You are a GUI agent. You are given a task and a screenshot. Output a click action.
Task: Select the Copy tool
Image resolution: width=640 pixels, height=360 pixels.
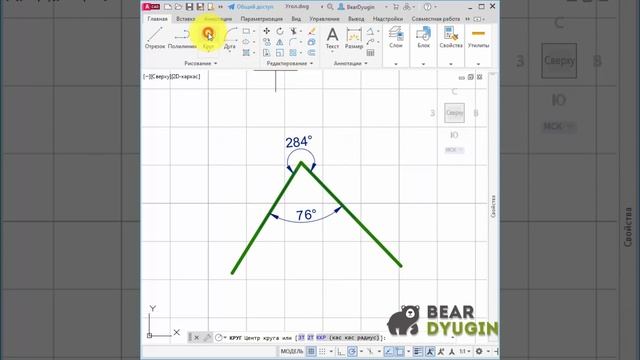tap(267, 42)
